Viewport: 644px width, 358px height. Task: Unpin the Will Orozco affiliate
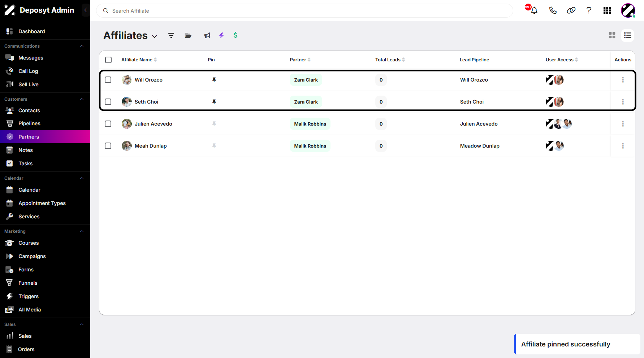[214, 80]
